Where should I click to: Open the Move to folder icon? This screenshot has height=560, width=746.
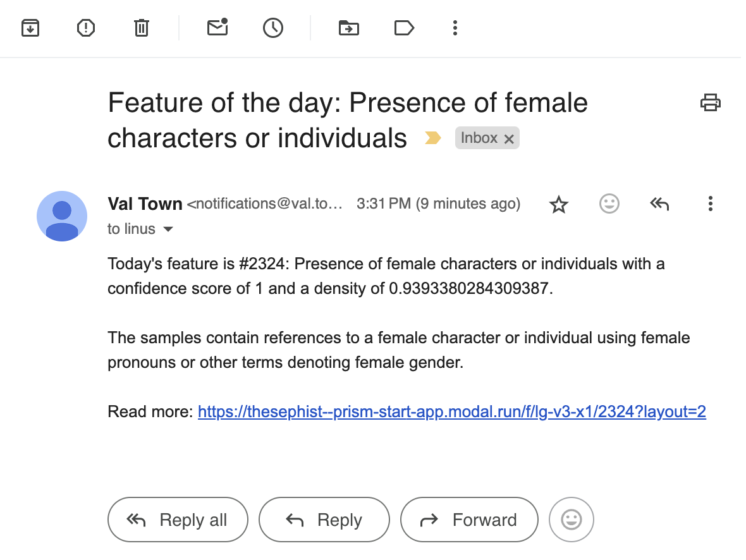[348, 28]
